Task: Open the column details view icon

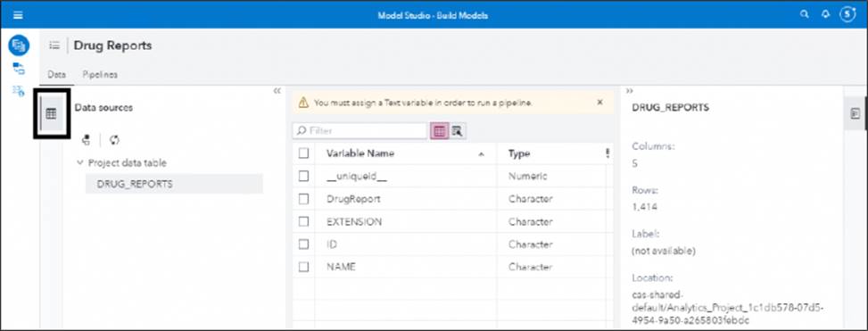Action: [x=457, y=131]
